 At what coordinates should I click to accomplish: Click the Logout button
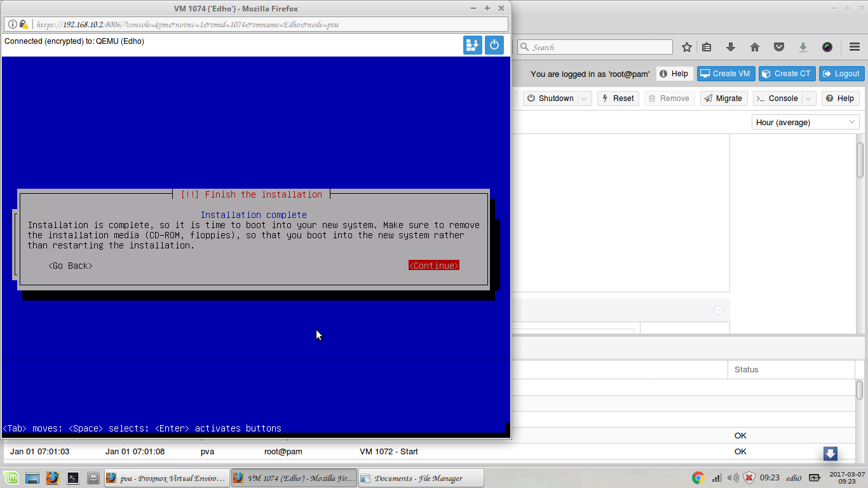click(841, 74)
